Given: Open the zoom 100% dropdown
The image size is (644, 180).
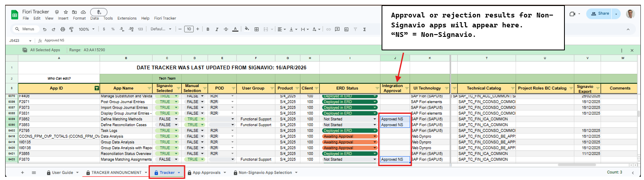Looking at the screenshot, I should (86, 29).
